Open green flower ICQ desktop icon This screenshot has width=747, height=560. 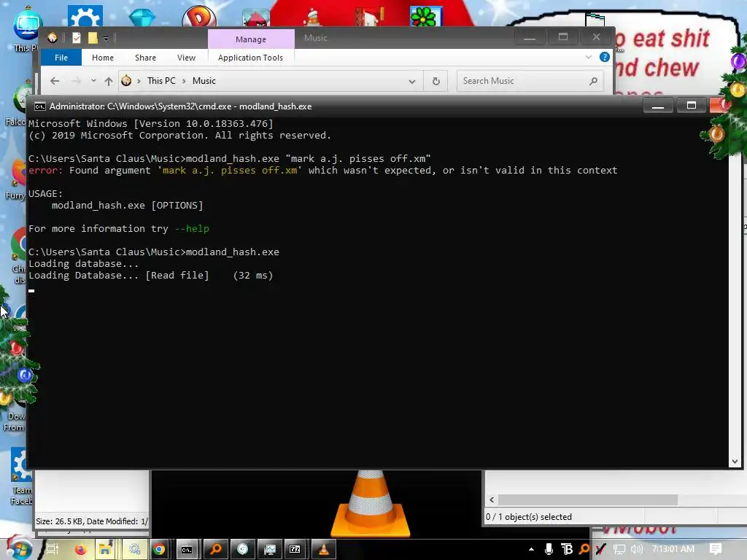click(x=426, y=16)
